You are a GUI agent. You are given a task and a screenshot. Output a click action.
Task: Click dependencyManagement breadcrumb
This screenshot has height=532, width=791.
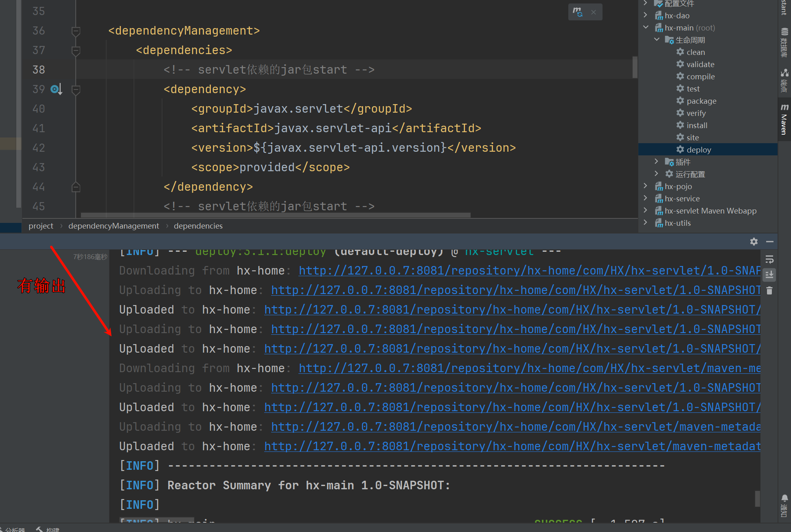(x=114, y=226)
